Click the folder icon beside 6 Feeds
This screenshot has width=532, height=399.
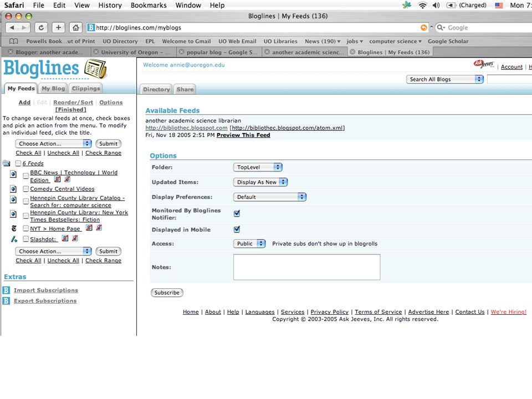click(7, 163)
